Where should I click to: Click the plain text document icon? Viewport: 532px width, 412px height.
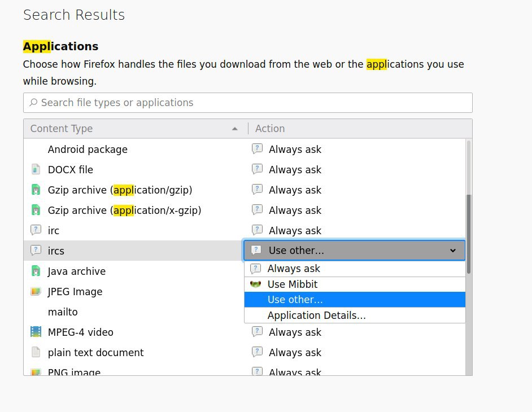[36, 352]
